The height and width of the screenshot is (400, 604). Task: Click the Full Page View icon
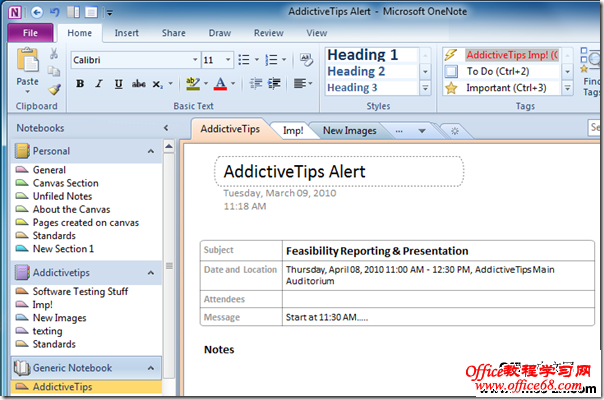click(x=91, y=12)
